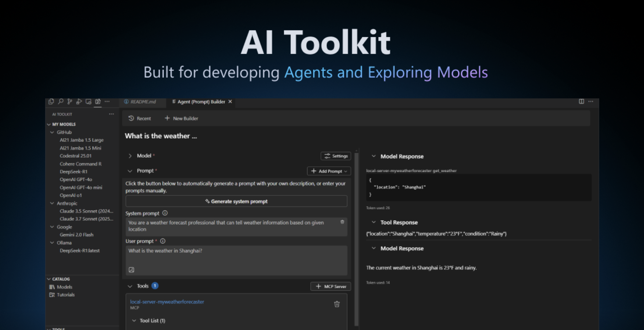Collapse the Tool List (1) section
This screenshot has width=644, height=330.
(134, 321)
